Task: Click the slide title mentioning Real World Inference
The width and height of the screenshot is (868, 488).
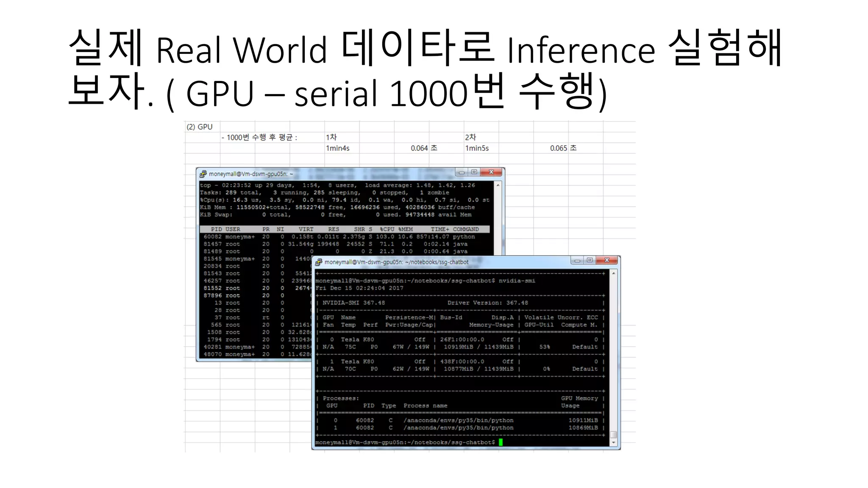Action: [425, 70]
